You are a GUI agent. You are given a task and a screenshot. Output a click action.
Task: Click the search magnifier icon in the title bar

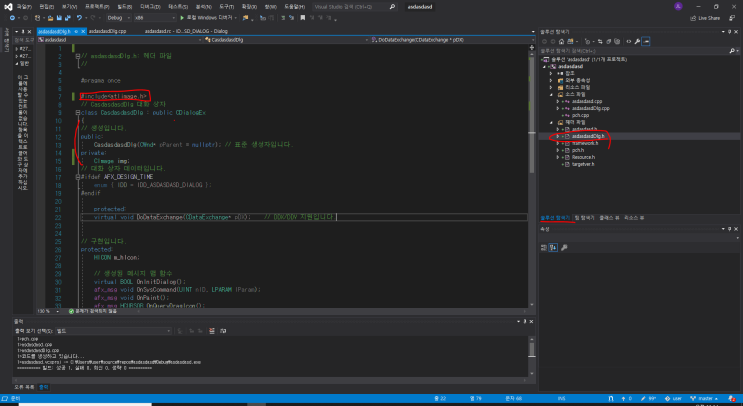click(392, 7)
